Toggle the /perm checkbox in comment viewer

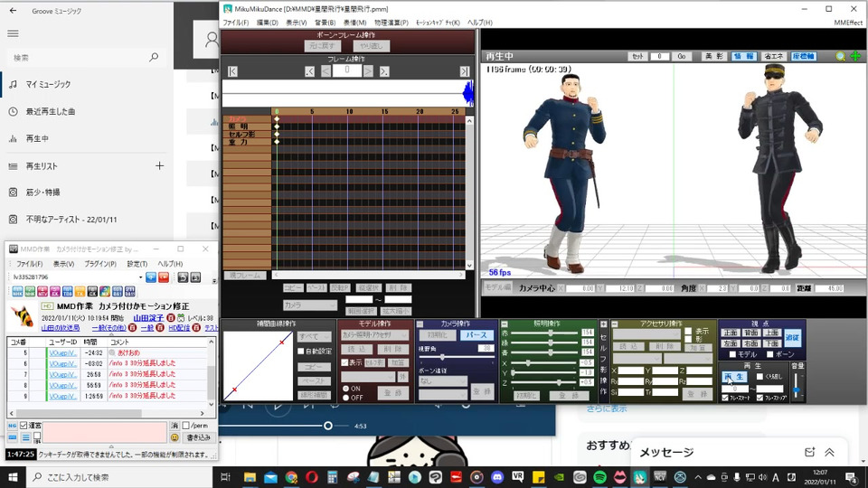[x=186, y=426]
